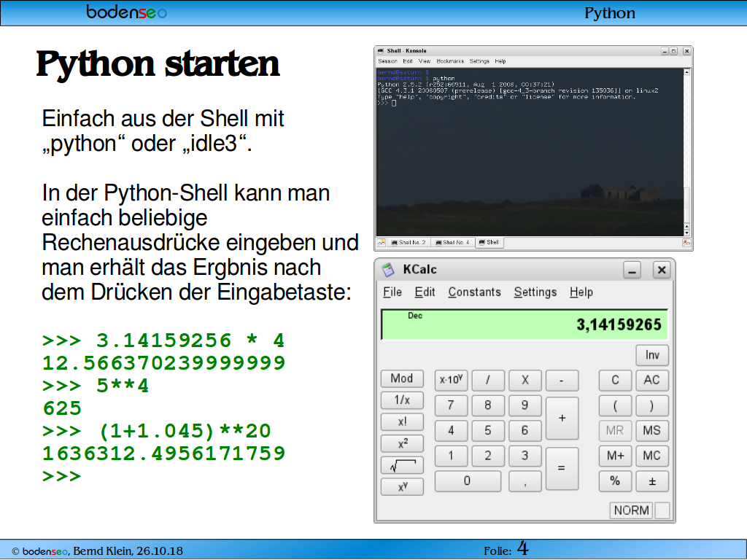Open the Konsole Session menu
The image size is (747, 560).
click(x=388, y=61)
